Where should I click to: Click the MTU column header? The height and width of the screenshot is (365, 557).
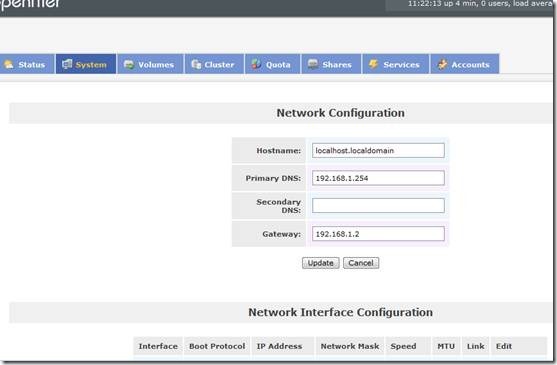click(x=446, y=346)
